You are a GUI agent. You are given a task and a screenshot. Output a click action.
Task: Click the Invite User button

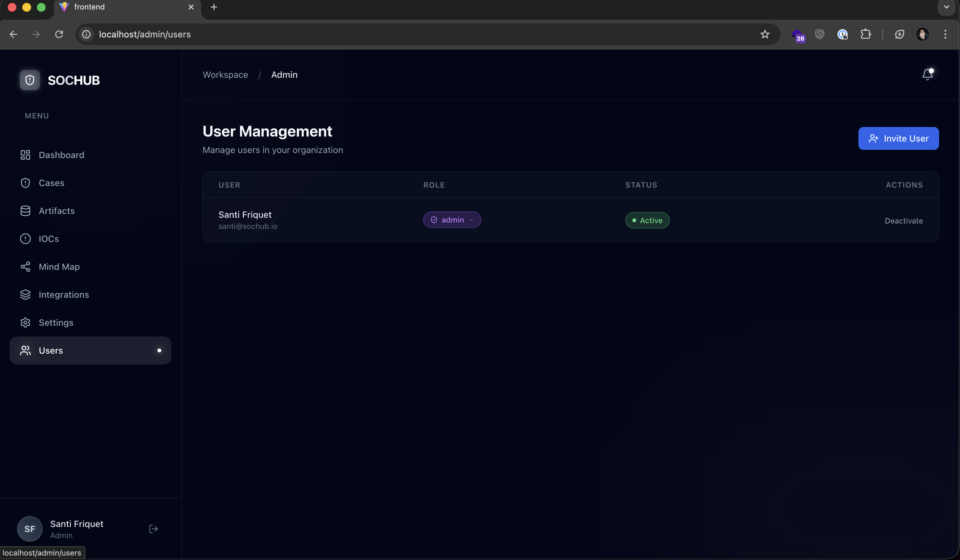click(898, 138)
